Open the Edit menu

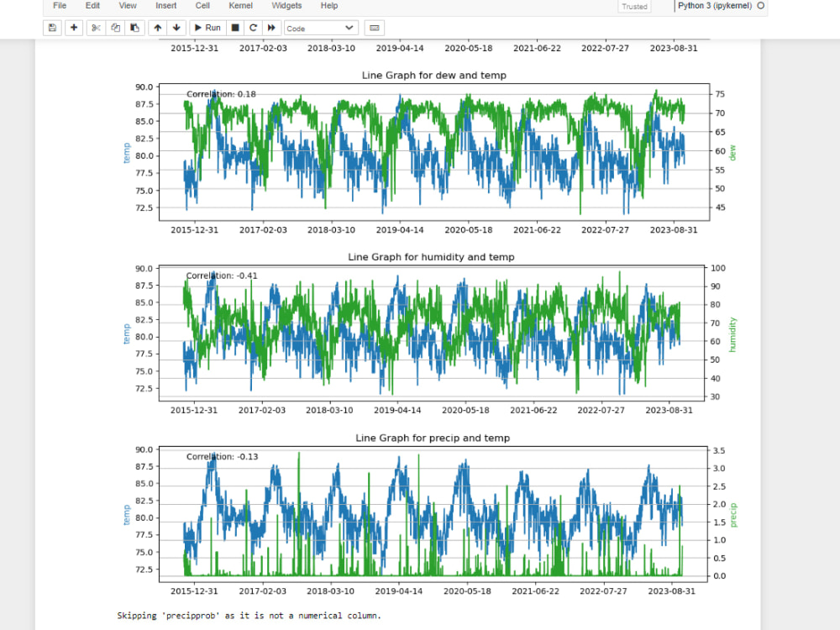tap(92, 6)
